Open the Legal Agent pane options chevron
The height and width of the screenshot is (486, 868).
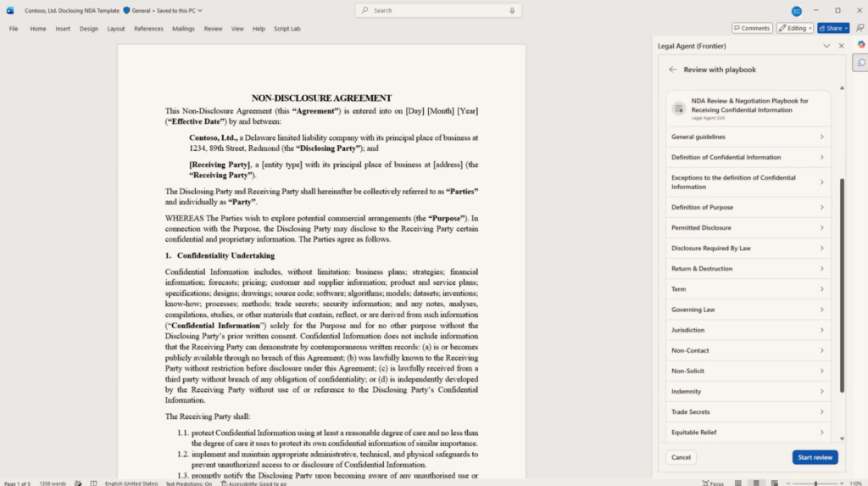point(826,46)
